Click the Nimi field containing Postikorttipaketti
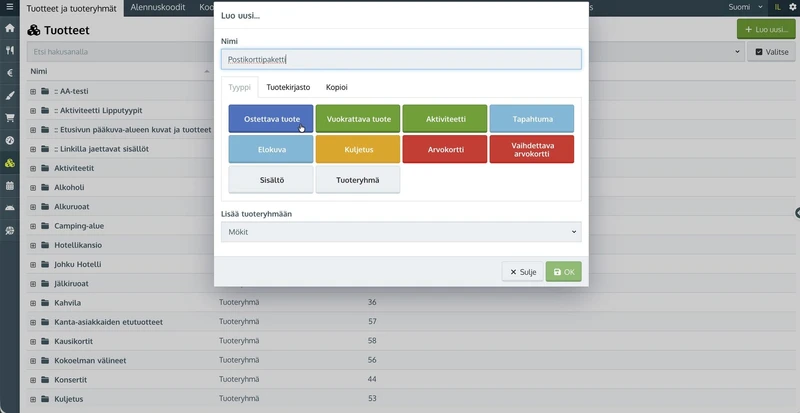 tap(401, 59)
